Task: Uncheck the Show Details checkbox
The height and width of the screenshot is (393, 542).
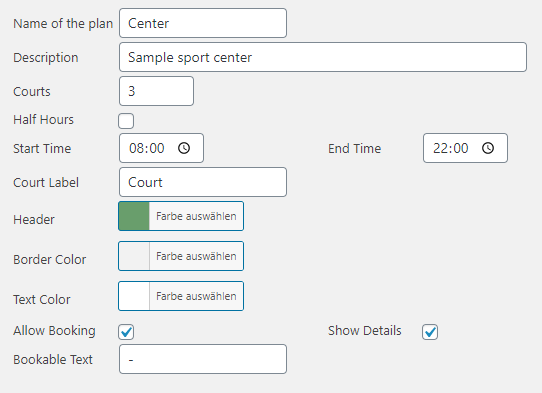Action: coord(430,332)
